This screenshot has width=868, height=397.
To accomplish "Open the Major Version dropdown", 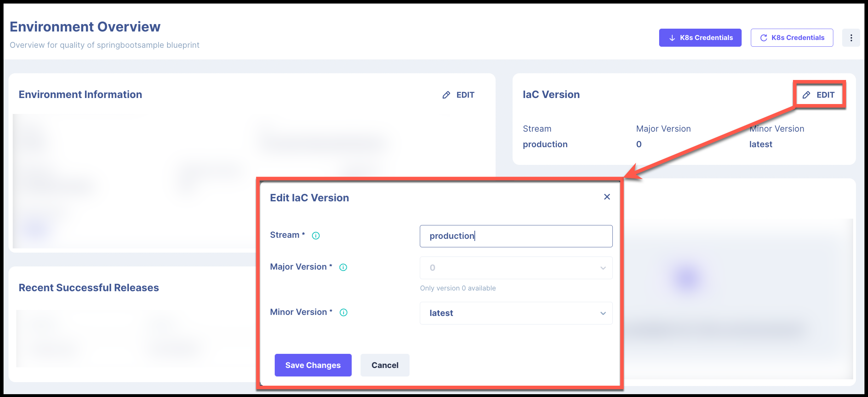I will coord(515,268).
